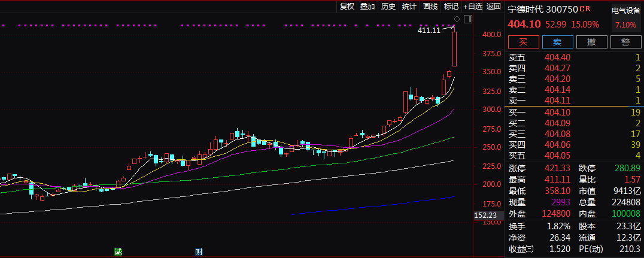Click the blue 财 financial report marker
This screenshot has height=258, width=644.
point(198,252)
